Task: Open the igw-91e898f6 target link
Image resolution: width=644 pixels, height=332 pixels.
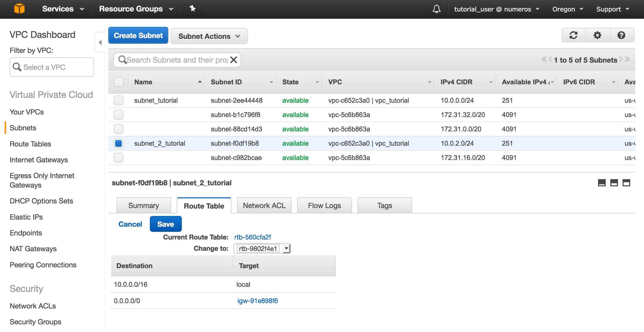Action: [x=257, y=301]
